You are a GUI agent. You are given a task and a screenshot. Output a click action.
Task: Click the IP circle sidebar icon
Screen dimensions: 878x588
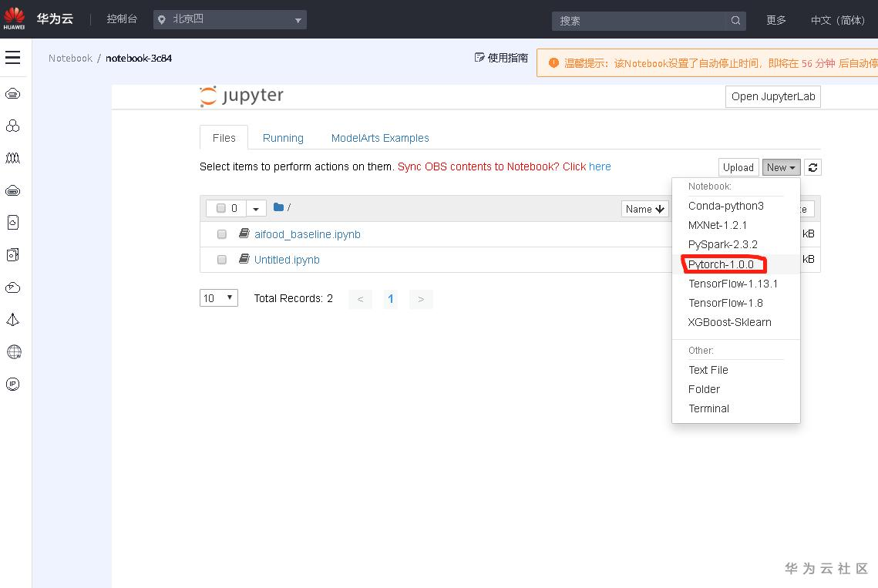point(13,384)
